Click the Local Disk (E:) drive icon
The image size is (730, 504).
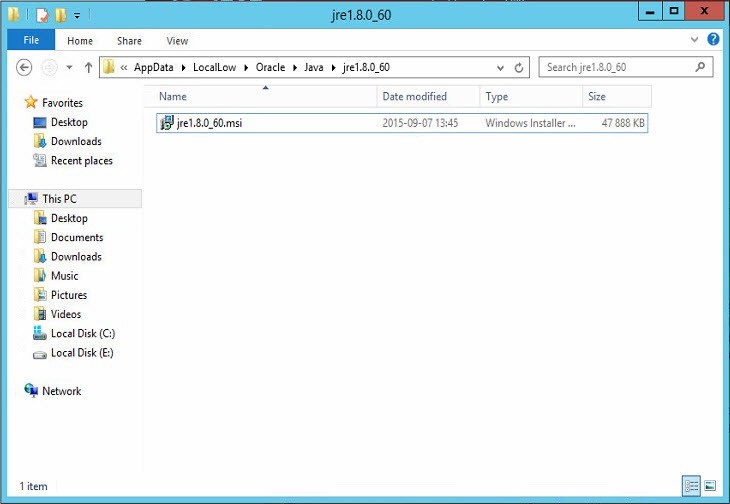(x=40, y=355)
